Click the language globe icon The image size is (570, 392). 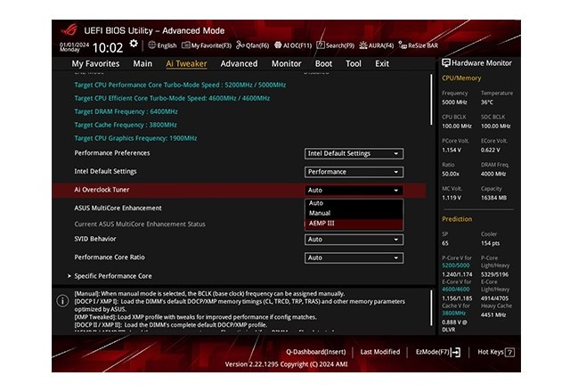(x=151, y=45)
